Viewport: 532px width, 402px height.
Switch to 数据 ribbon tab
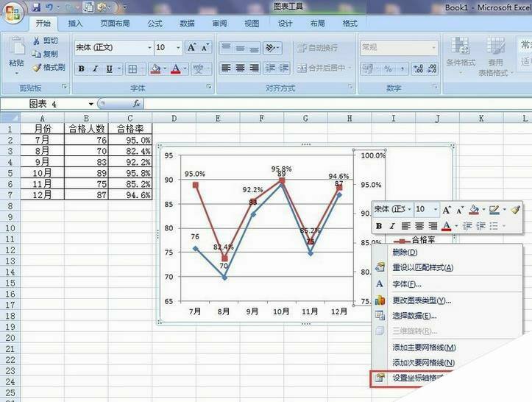[187, 24]
